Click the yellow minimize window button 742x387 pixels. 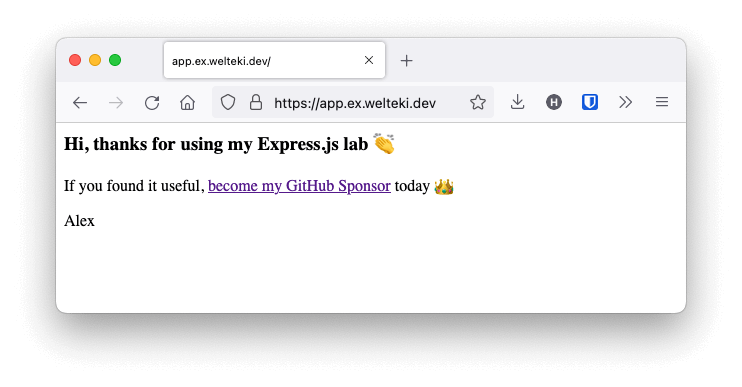pyautogui.click(x=95, y=60)
